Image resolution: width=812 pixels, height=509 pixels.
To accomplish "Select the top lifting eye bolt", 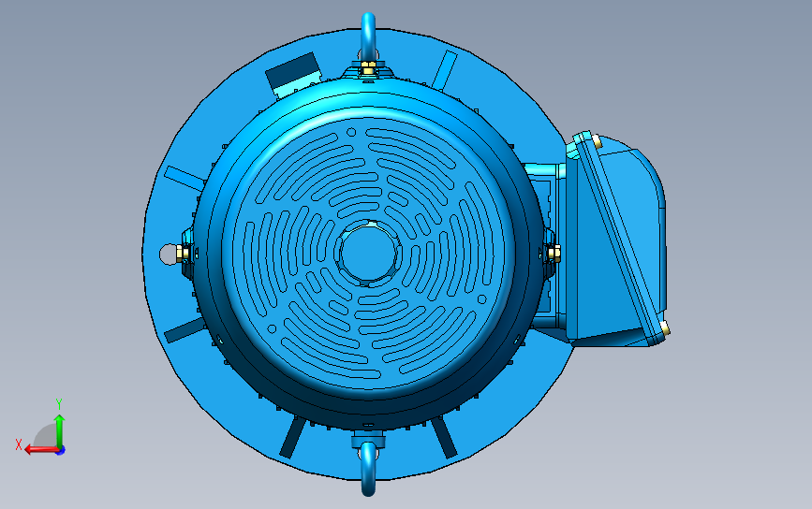I will [x=368, y=36].
